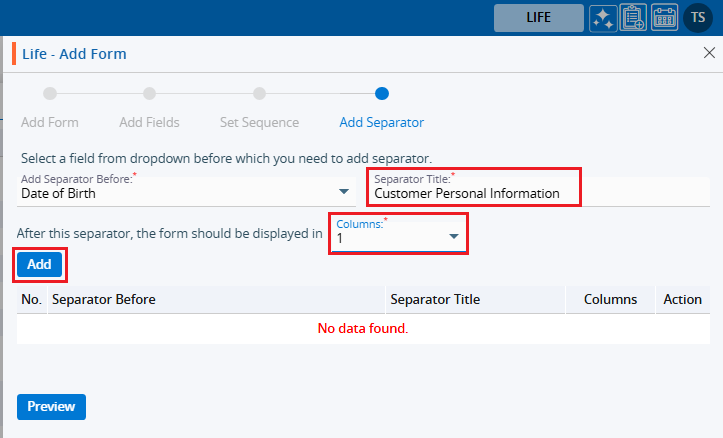723x438 pixels.
Task: Click the sparkle AI assistant icon
Action: (x=602, y=17)
